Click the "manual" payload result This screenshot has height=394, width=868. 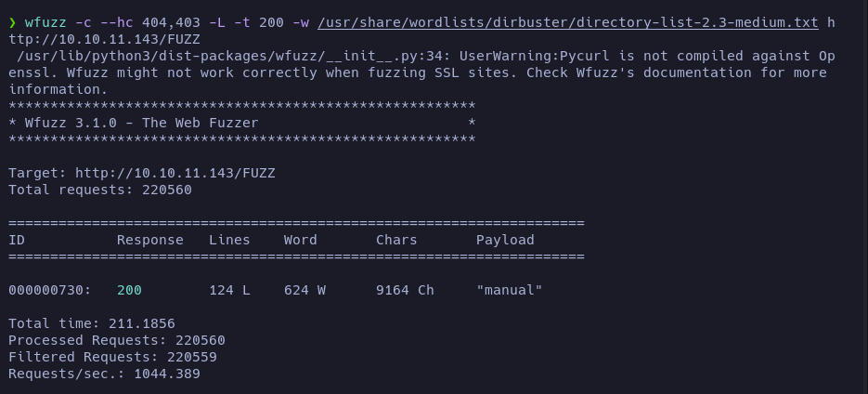click(x=509, y=290)
